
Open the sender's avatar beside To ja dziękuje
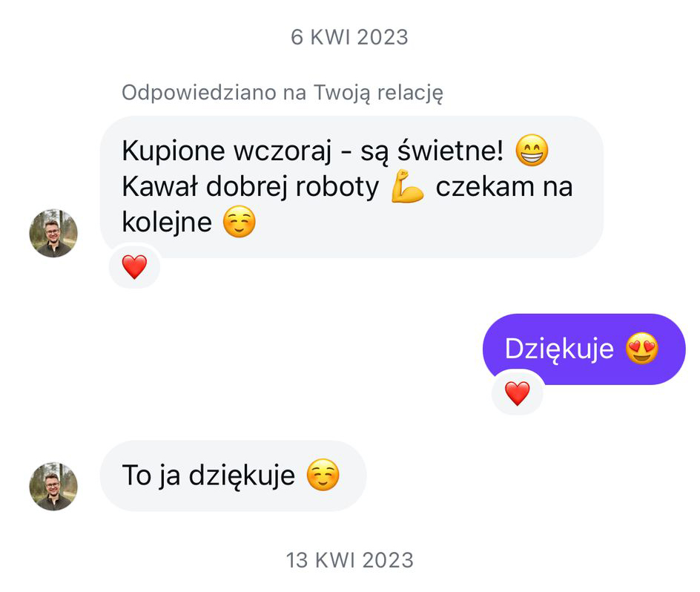coord(53,487)
